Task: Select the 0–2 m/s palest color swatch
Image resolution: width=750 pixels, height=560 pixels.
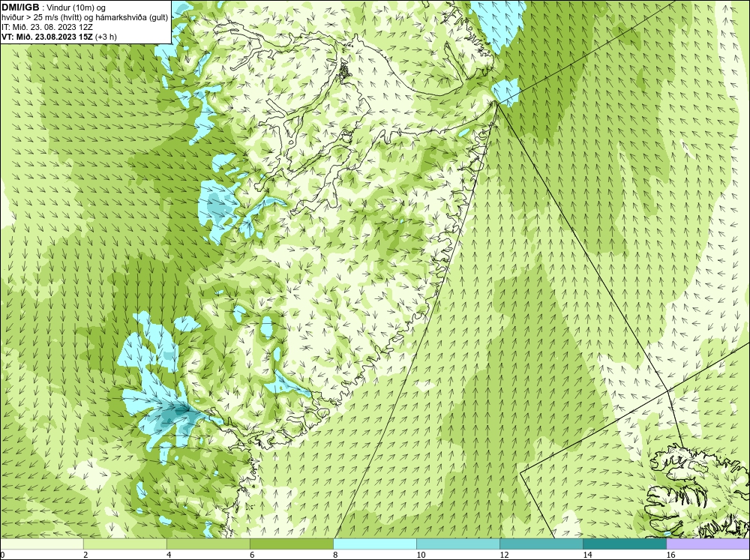Action: pyautogui.click(x=41, y=544)
